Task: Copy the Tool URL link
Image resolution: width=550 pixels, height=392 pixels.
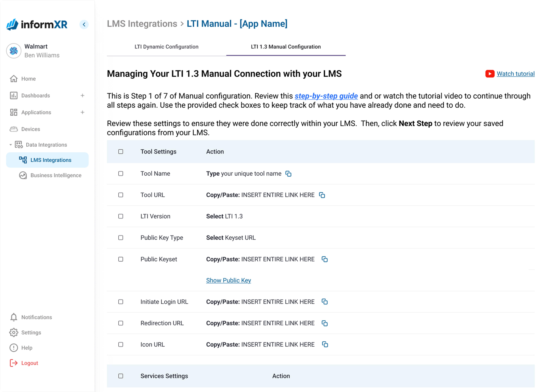Action: 322,195
